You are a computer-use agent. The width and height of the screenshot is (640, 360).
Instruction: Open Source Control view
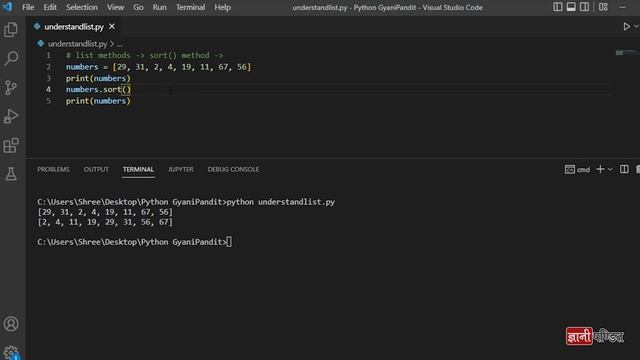point(11,87)
